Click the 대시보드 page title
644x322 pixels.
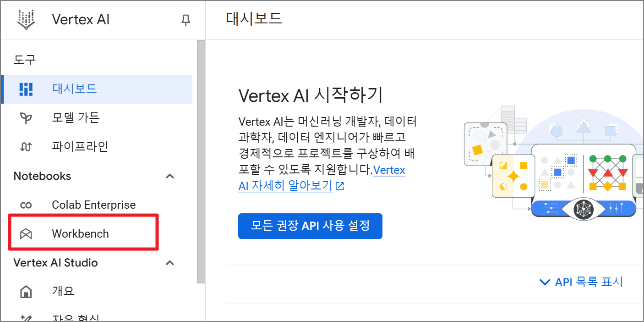coord(254,18)
